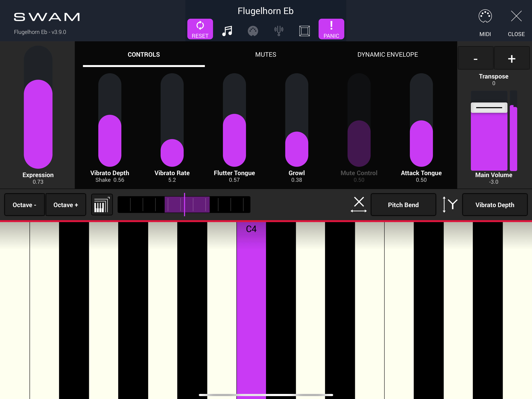Image resolution: width=532 pixels, height=399 pixels.
Task: Toggle the keyboard size icon
Action: pyautogui.click(x=102, y=205)
